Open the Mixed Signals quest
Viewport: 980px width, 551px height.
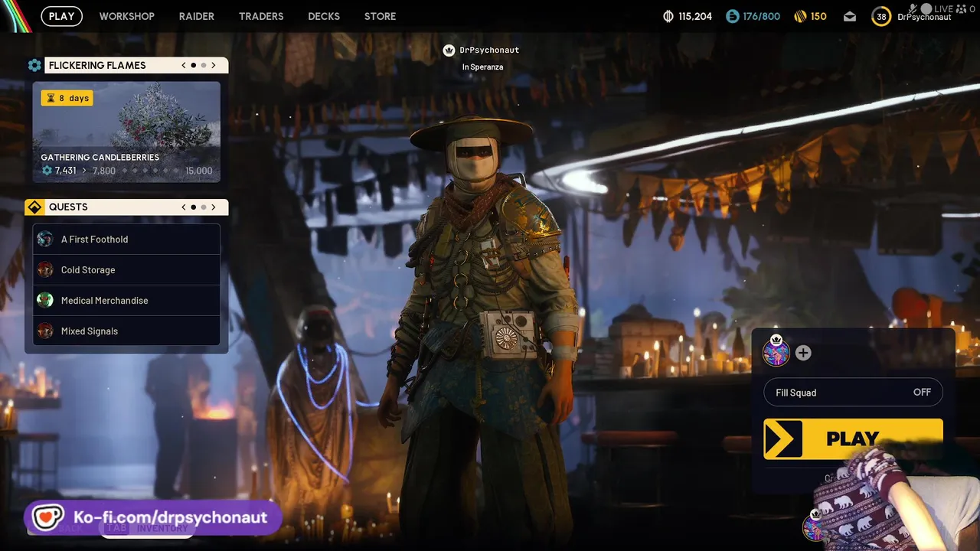126,331
